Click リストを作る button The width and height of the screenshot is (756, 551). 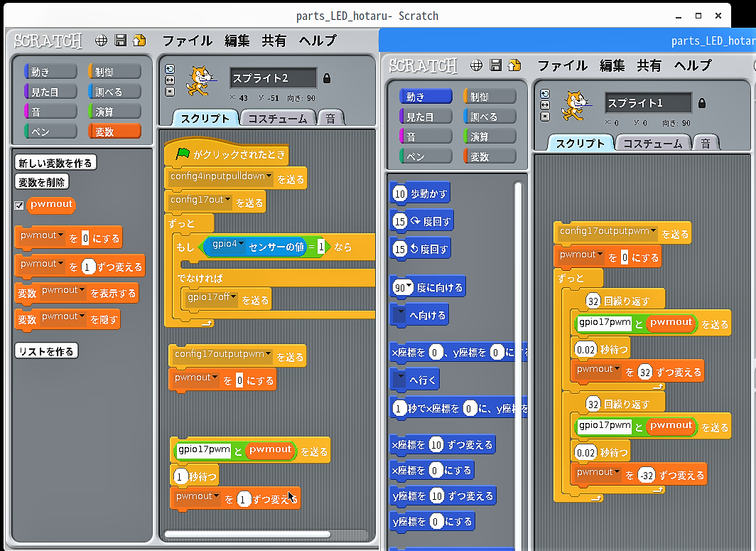46,351
